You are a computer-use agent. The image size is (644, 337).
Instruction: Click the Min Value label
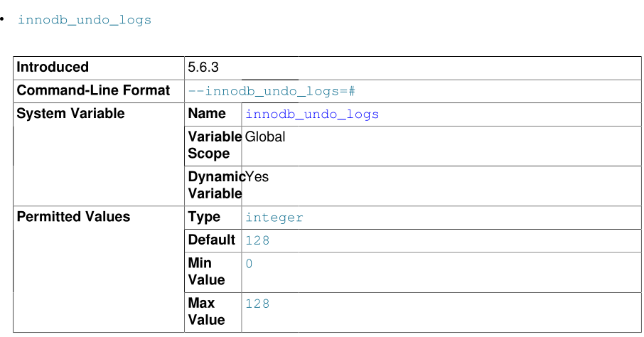[206, 272]
